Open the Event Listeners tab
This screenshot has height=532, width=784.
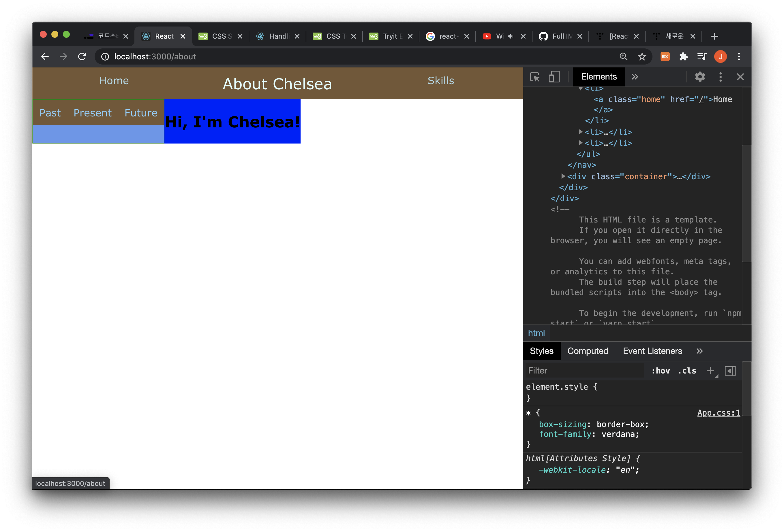click(x=652, y=351)
